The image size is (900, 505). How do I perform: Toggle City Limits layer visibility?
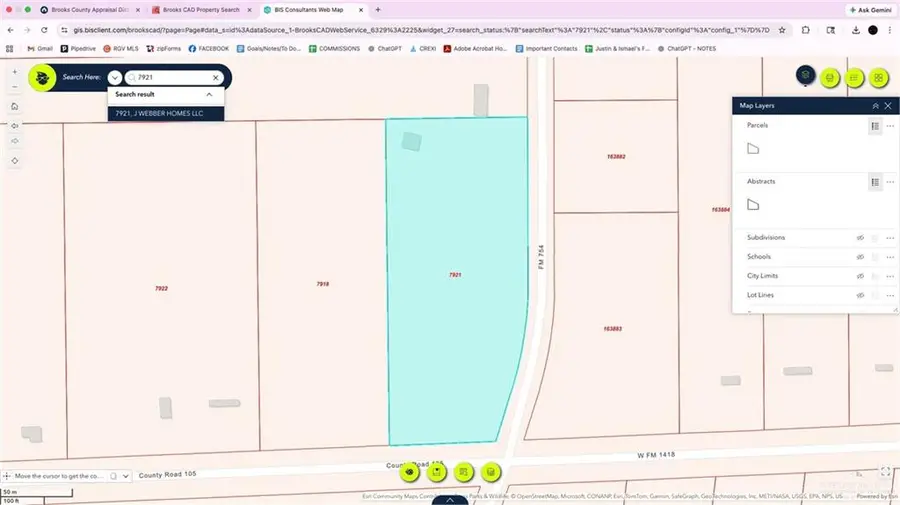[x=859, y=276]
